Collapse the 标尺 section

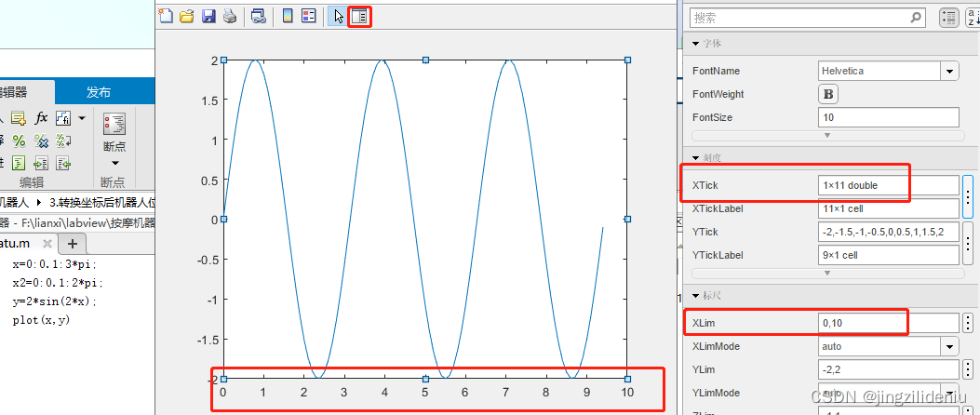coord(695,295)
